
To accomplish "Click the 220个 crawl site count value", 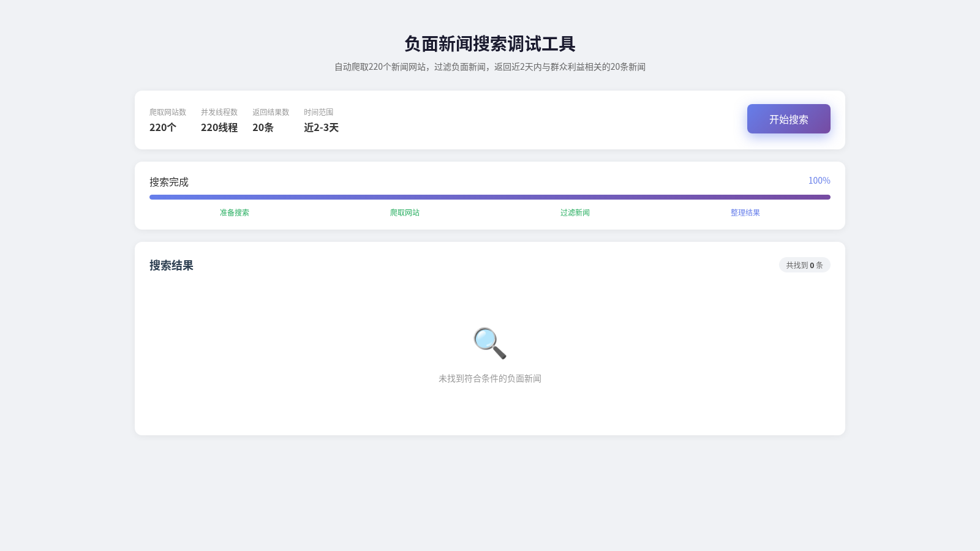I will 163,127.
